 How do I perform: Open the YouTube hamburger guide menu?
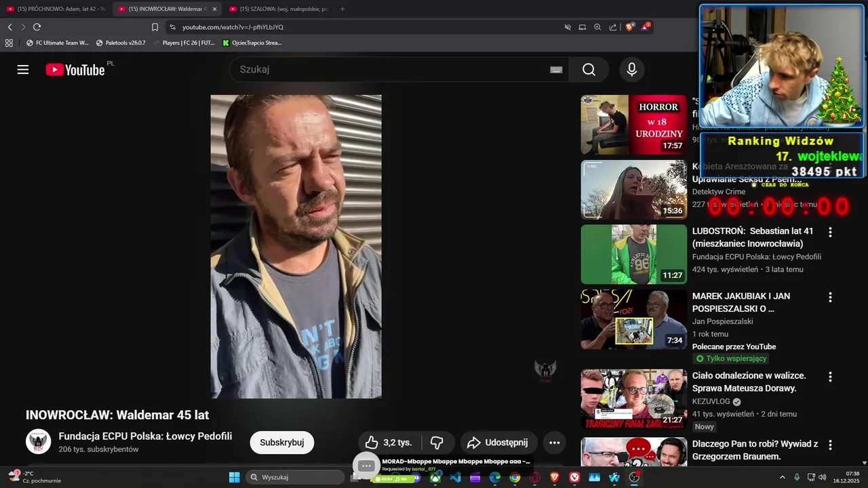tap(23, 70)
